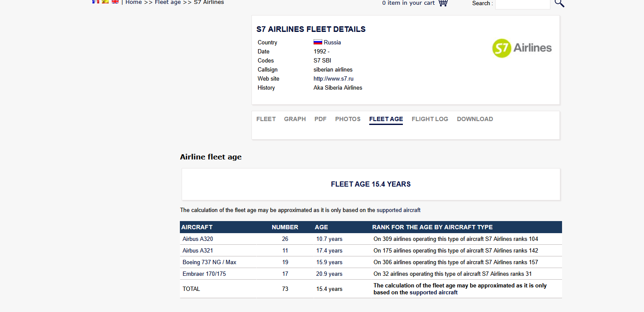Open the FLIGHT LOG tab

click(x=430, y=119)
